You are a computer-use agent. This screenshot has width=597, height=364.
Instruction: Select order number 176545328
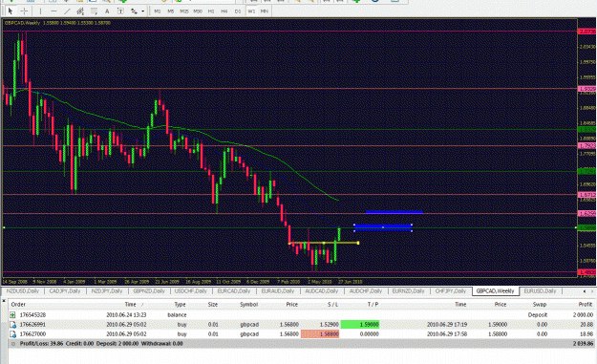pyautogui.click(x=32, y=315)
